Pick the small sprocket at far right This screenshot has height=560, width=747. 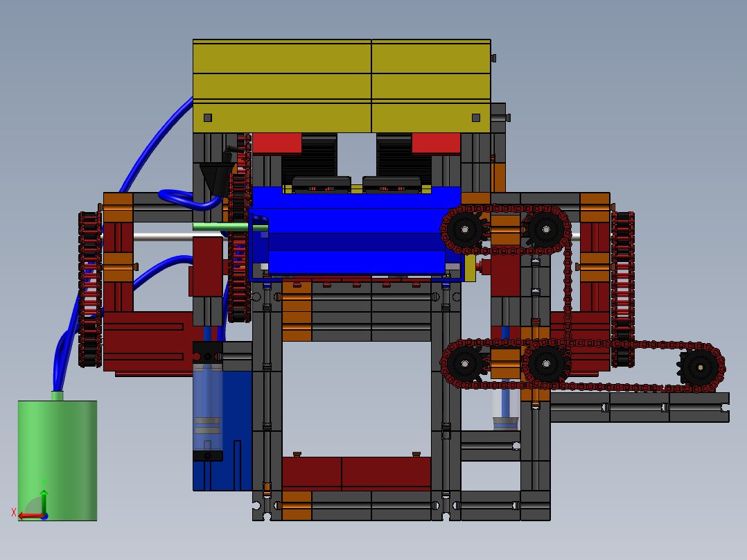(x=701, y=367)
